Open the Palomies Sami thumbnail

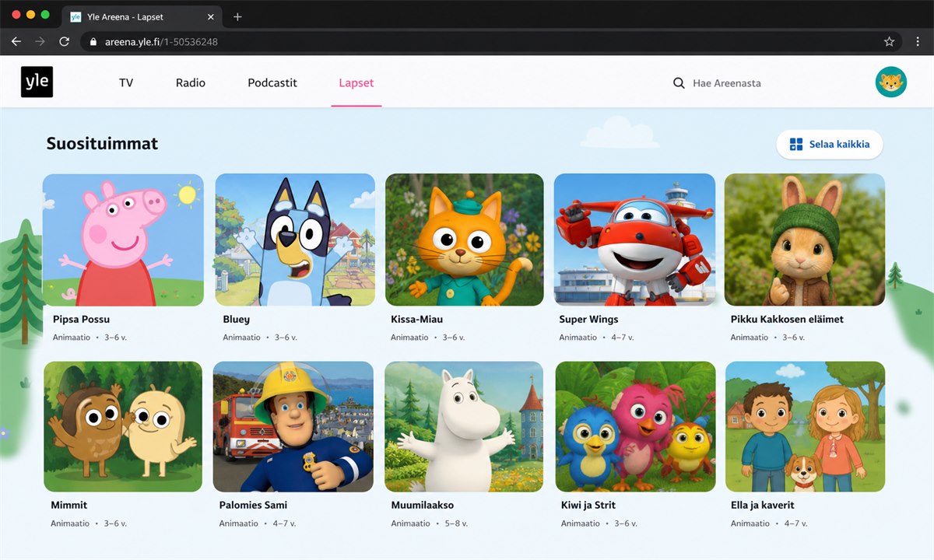click(x=293, y=426)
